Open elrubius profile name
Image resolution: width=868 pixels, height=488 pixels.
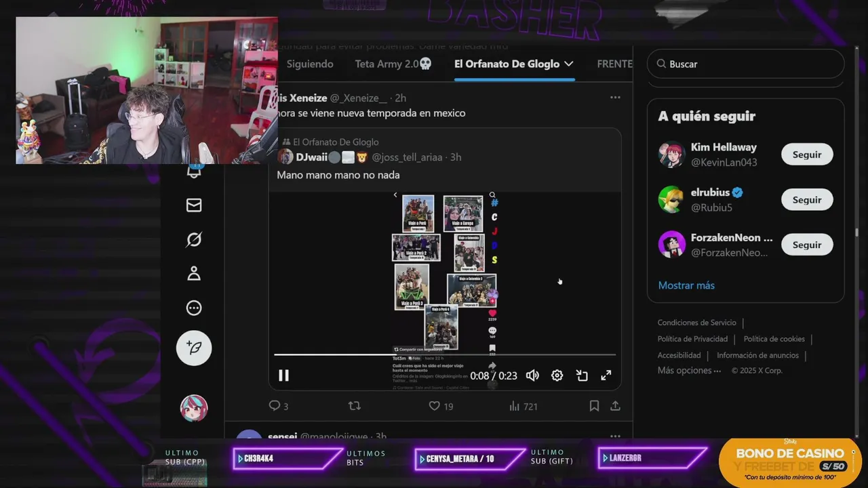click(x=709, y=192)
